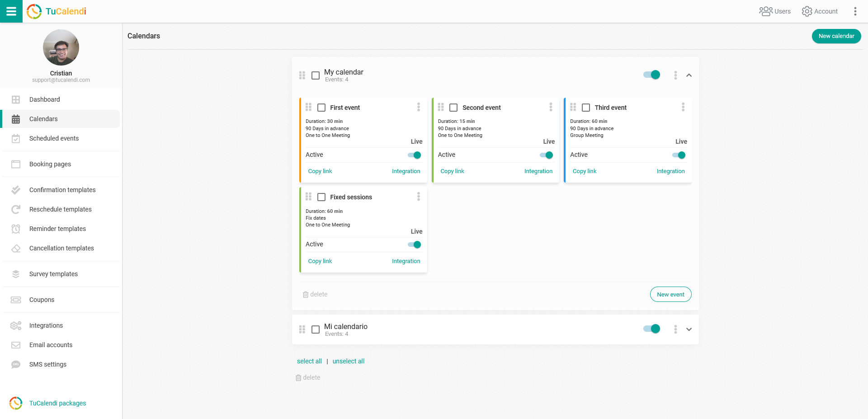Click the hamburger menu icon
The image size is (868, 419).
click(11, 11)
